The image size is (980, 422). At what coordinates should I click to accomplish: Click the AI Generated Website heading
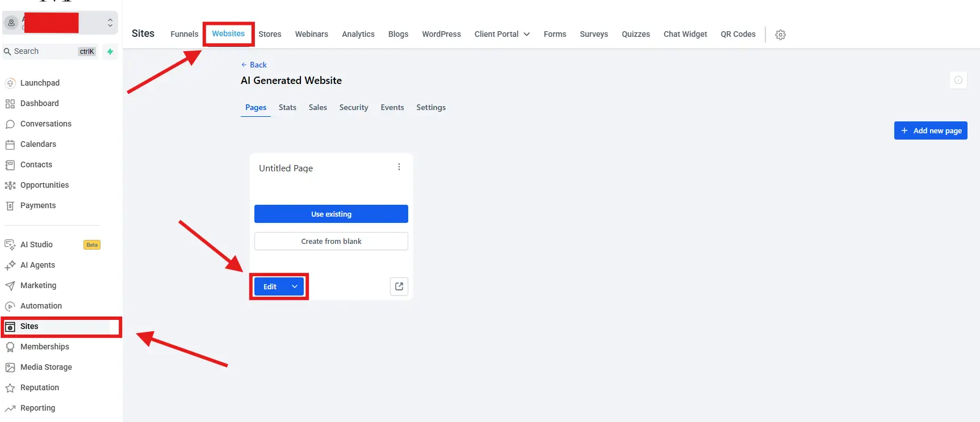(x=291, y=81)
